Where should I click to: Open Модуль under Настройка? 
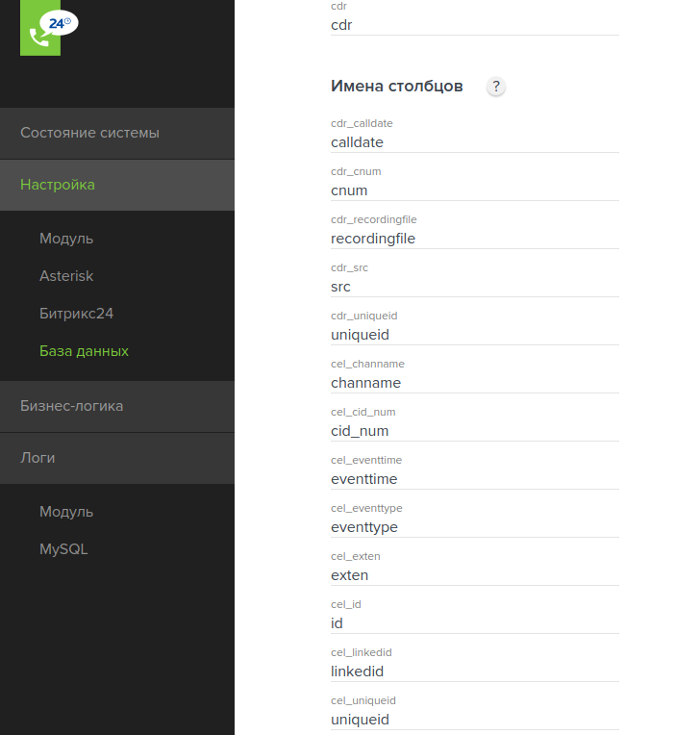click(x=66, y=239)
